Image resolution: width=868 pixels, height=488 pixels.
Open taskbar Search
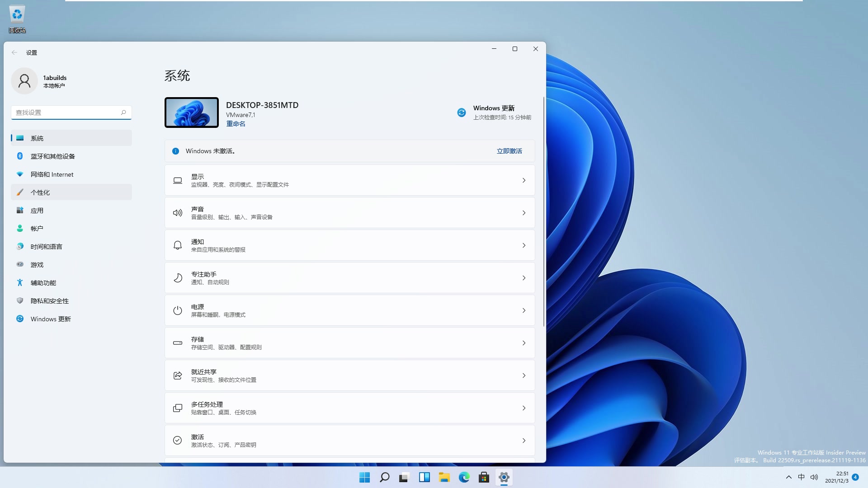384,477
